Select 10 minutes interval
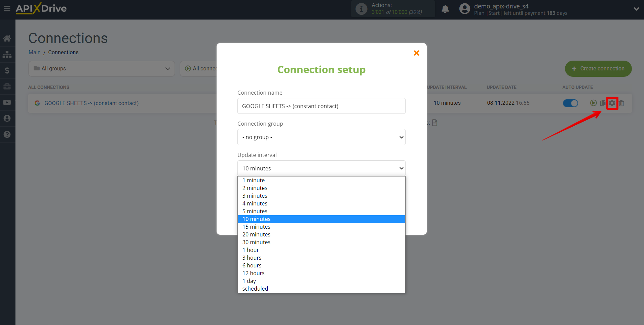Image resolution: width=644 pixels, height=325 pixels. pos(321,219)
